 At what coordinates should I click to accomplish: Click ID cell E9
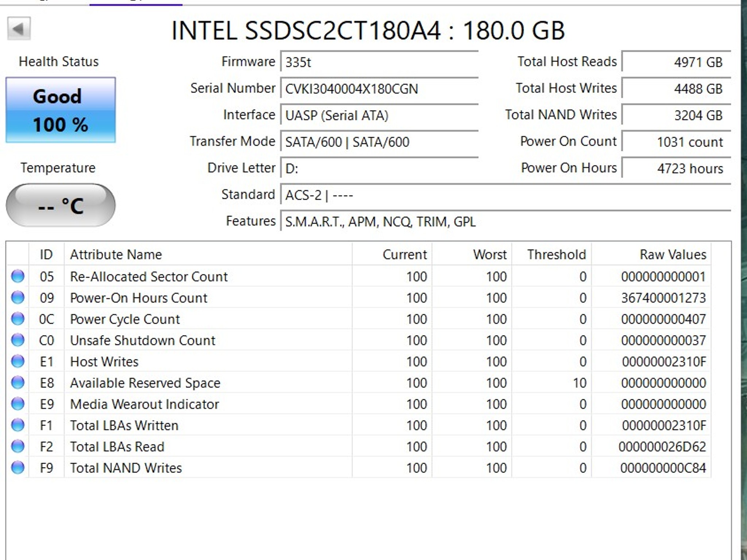[x=47, y=404]
